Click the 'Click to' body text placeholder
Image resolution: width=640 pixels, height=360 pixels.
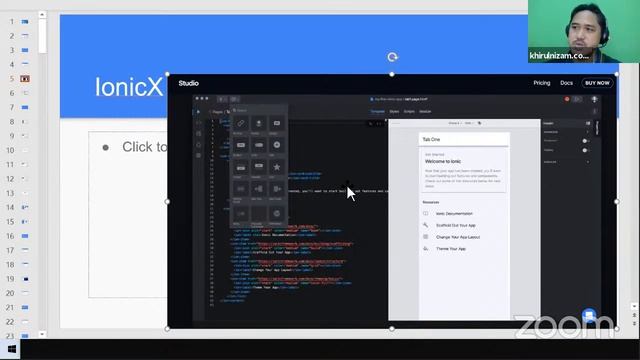(144, 147)
